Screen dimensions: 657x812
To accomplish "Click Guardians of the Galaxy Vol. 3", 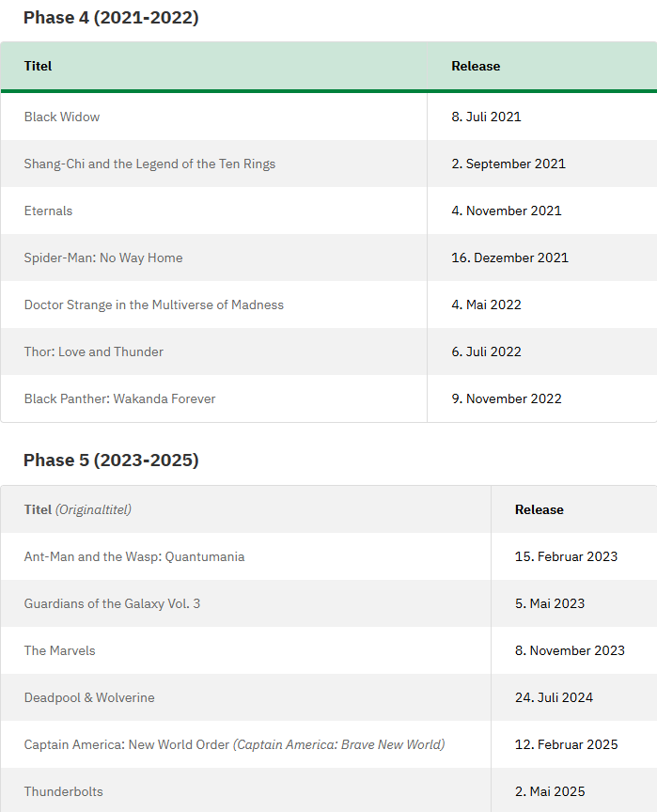I will click(x=112, y=603).
